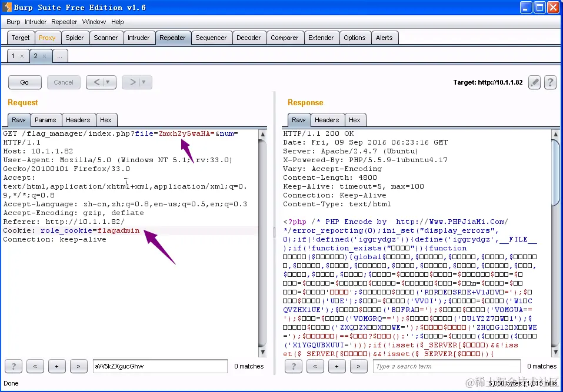This screenshot has width=563, height=392.
Task: Add a new Repeater tab with ellipsis
Action: (x=59, y=56)
